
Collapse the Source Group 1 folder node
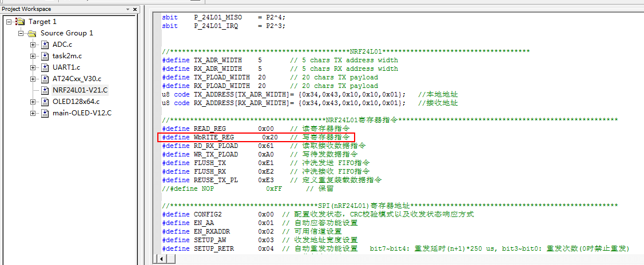[x=21, y=33]
